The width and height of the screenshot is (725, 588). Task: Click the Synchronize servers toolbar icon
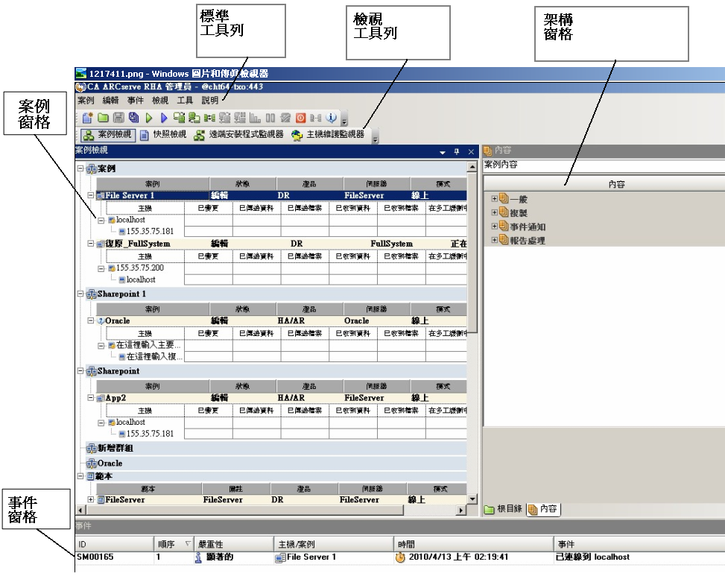coord(180,118)
